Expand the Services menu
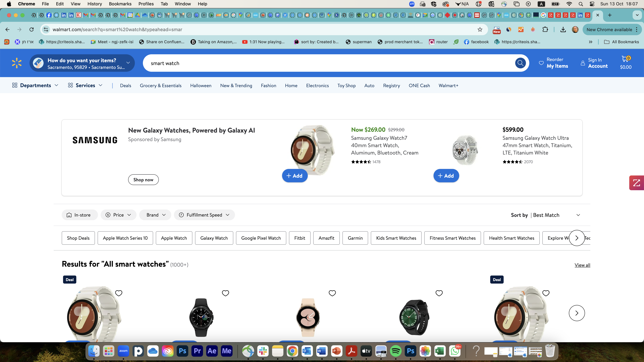 [85, 85]
